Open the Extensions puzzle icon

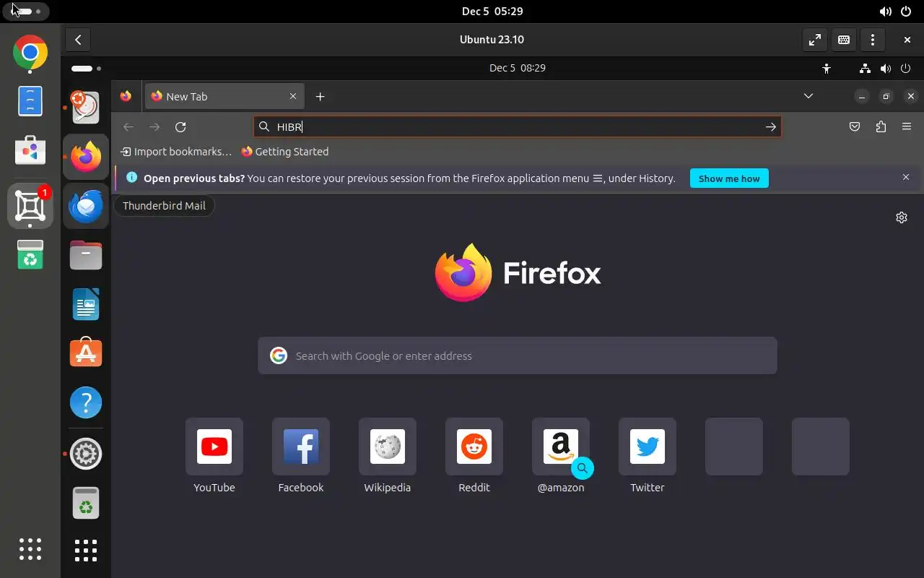(881, 127)
